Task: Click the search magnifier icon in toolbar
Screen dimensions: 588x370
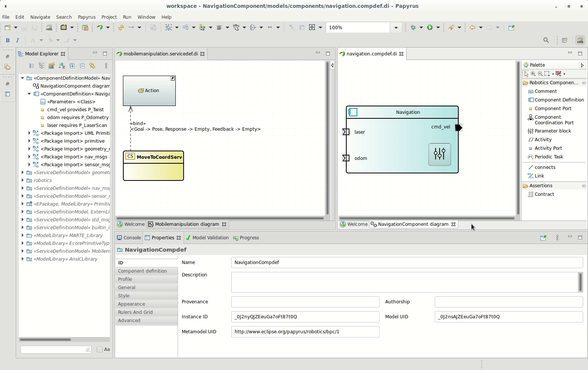Action: coord(546,40)
